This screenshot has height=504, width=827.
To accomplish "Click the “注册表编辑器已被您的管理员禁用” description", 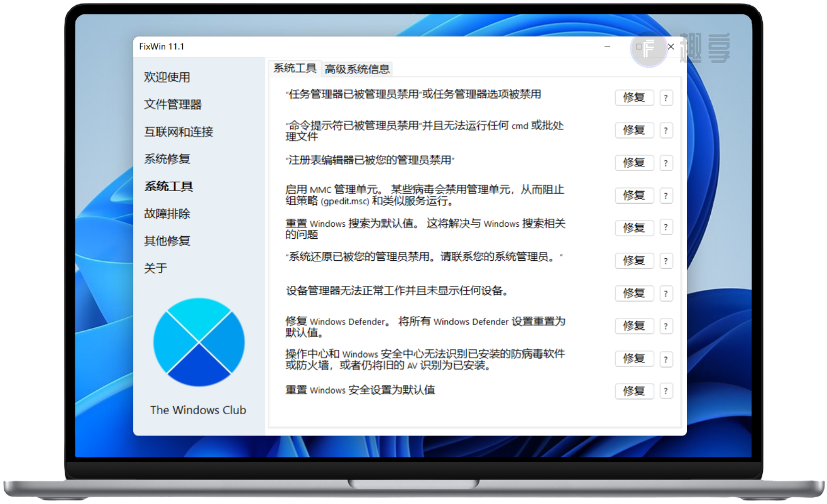I will point(370,160).
